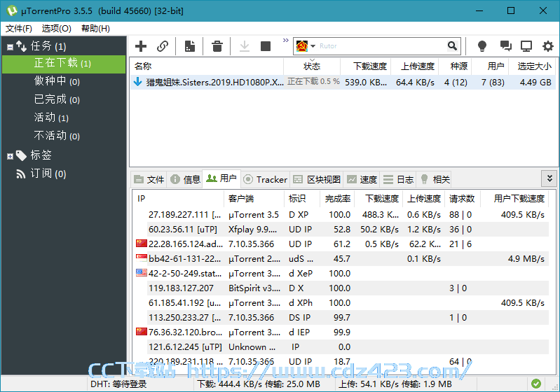Switch to the 区块视图 tab
The width and height of the screenshot is (560, 392).
317,179
